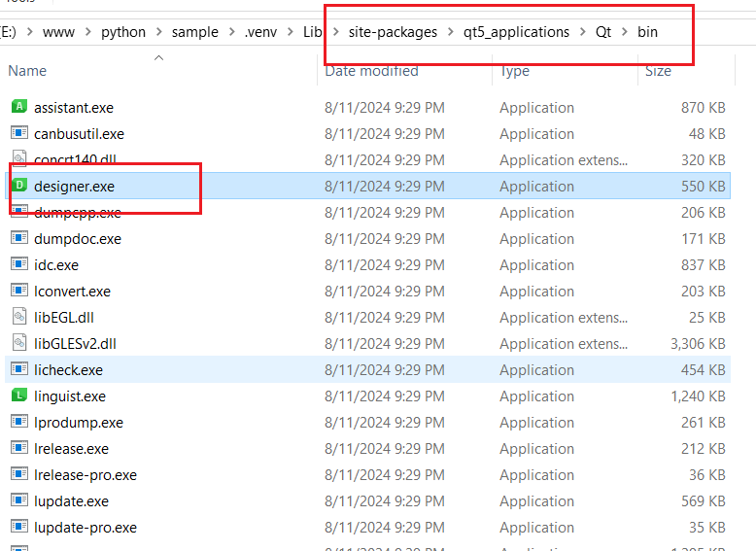Expand the chevron after site-packages in path

pos(452,32)
